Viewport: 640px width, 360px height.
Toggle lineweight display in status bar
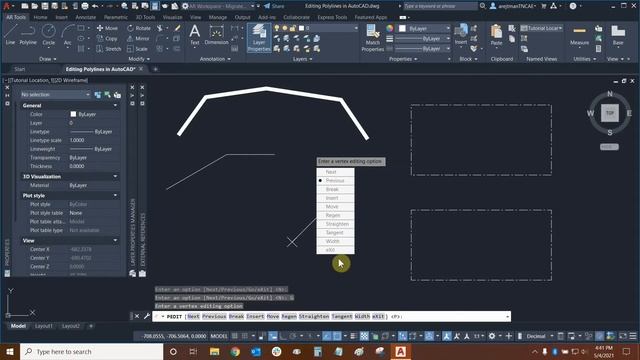tap(353, 336)
